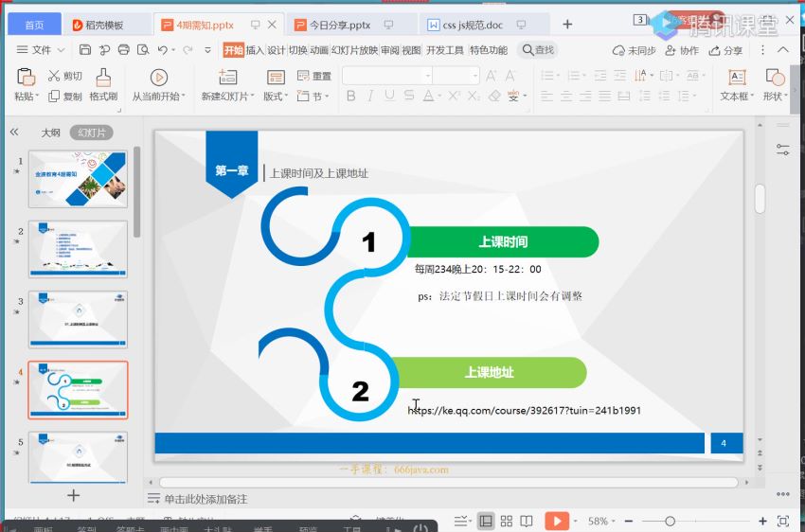Click the New Slide icon
Viewport: 805px width, 532px height.
(227, 78)
